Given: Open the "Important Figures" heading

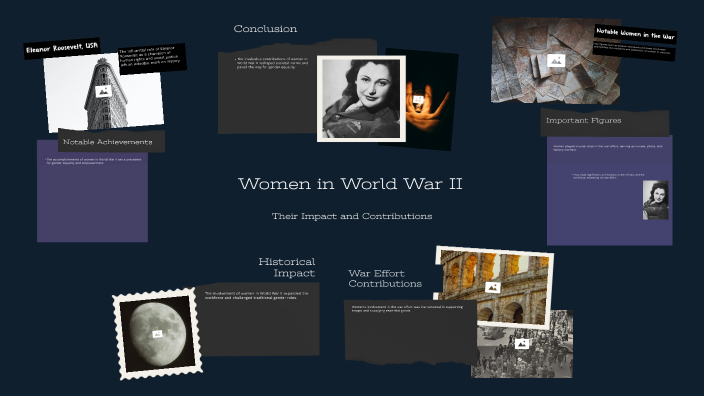Looking at the screenshot, I should coord(584,120).
